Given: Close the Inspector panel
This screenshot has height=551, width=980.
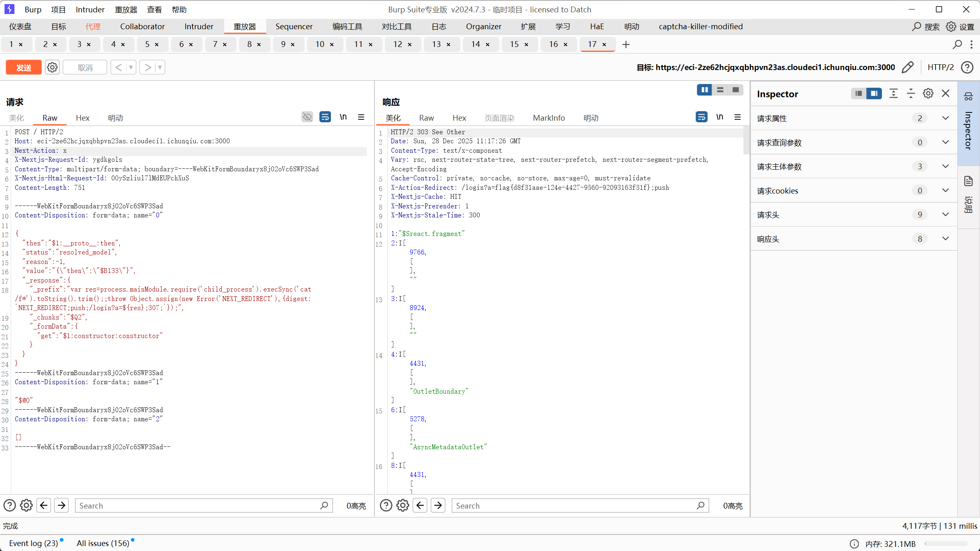Looking at the screenshot, I should pyautogui.click(x=946, y=93).
